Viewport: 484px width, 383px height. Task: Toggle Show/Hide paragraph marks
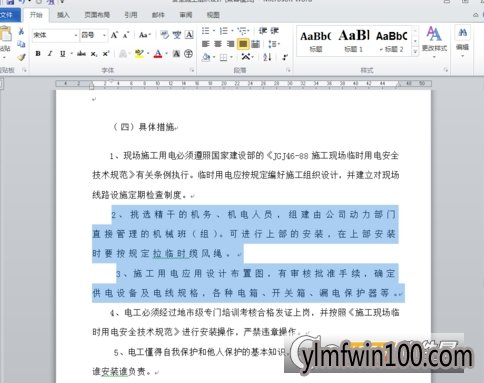click(x=285, y=57)
